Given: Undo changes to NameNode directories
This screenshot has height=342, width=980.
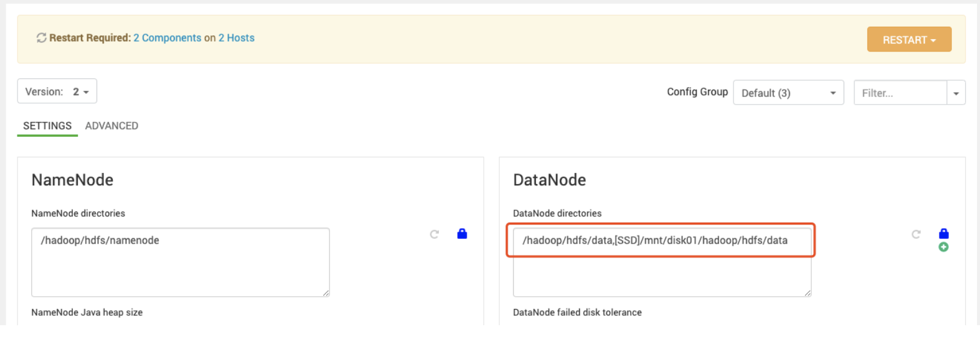Looking at the screenshot, I should (435, 234).
